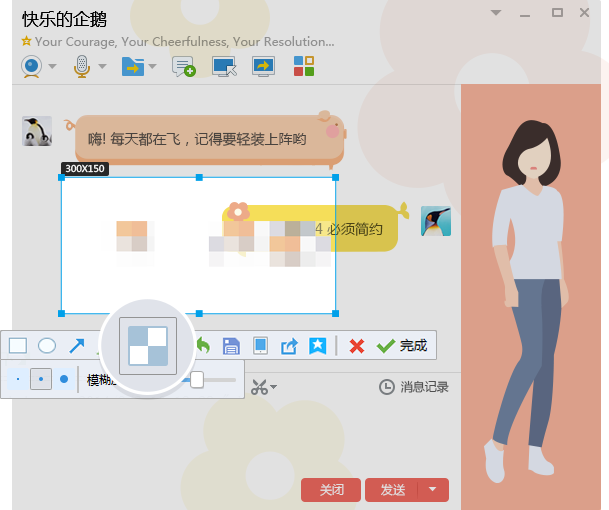The width and height of the screenshot is (609, 510).
Task: Send the screenshot to phone
Action: [260, 346]
